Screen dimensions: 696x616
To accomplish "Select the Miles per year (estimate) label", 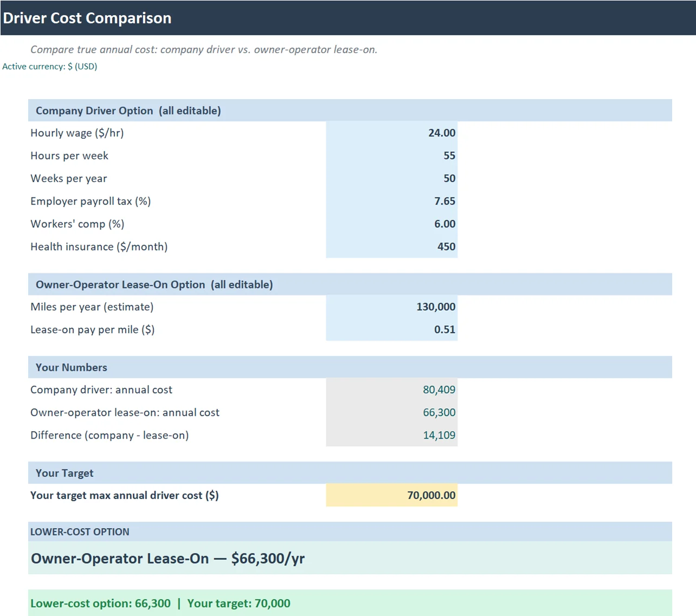I will click(92, 307).
